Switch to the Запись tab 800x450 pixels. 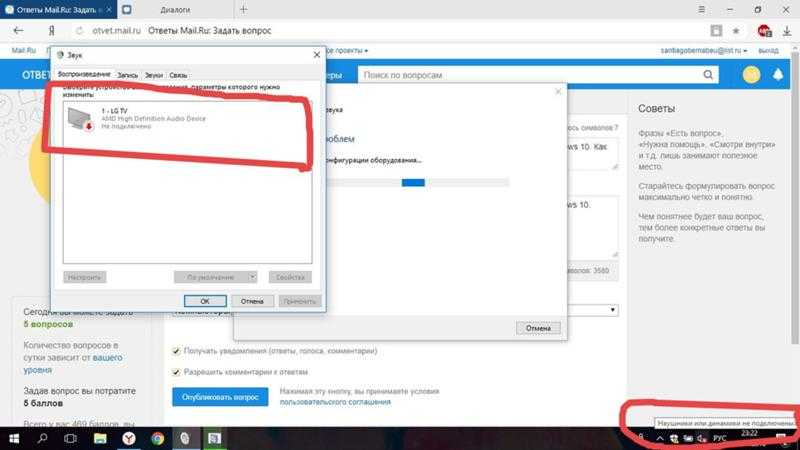click(128, 75)
